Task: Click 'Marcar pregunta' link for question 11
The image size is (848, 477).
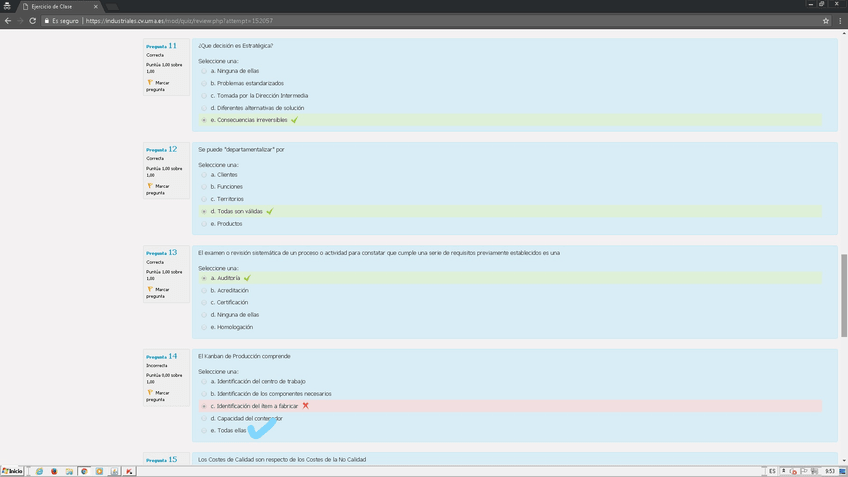Action: click(157, 86)
